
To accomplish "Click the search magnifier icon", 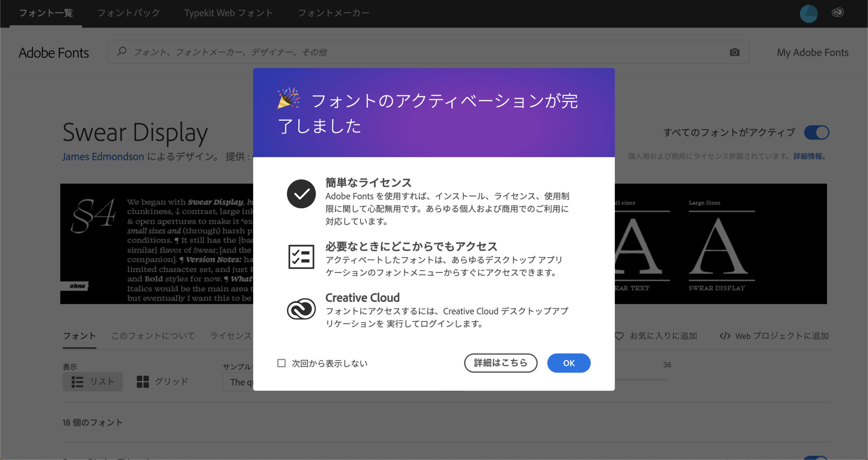I will pos(121,51).
